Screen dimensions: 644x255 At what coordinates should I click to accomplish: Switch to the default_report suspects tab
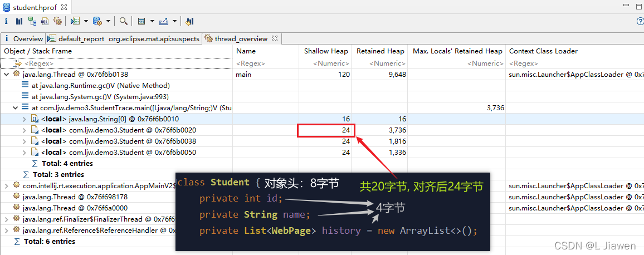pyautogui.click(x=123, y=38)
